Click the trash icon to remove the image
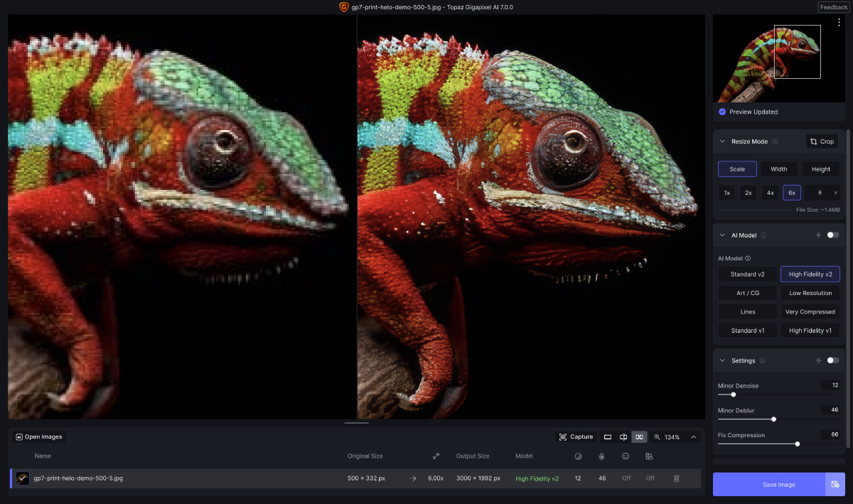Screen dimensions: 853x504 point(676,478)
